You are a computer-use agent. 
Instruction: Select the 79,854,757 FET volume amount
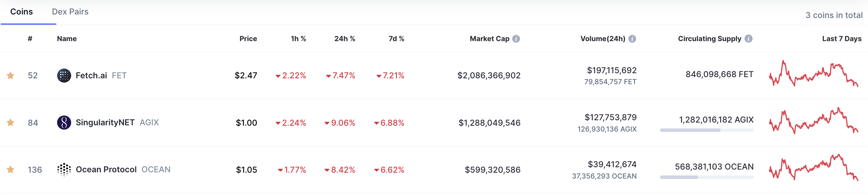pos(610,82)
